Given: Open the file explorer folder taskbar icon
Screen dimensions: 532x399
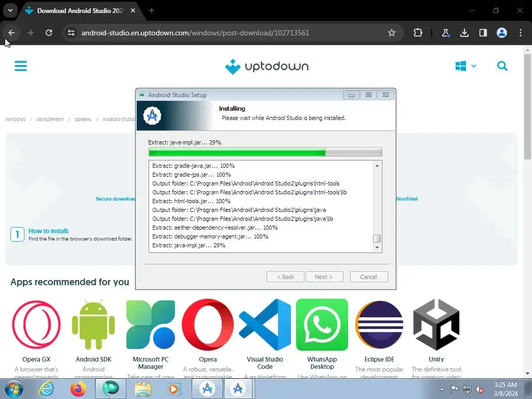Looking at the screenshot, I should [143, 389].
